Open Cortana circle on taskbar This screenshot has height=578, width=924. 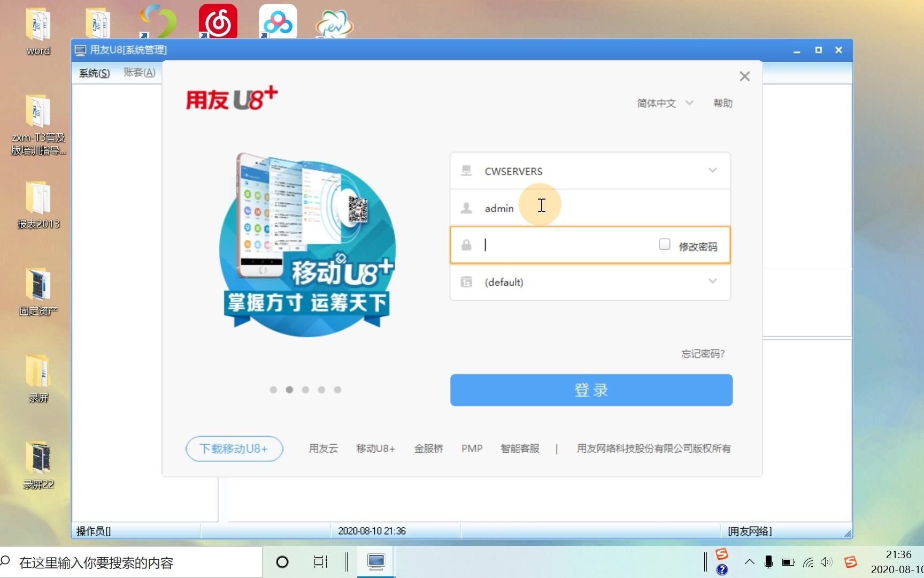point(282,562)
